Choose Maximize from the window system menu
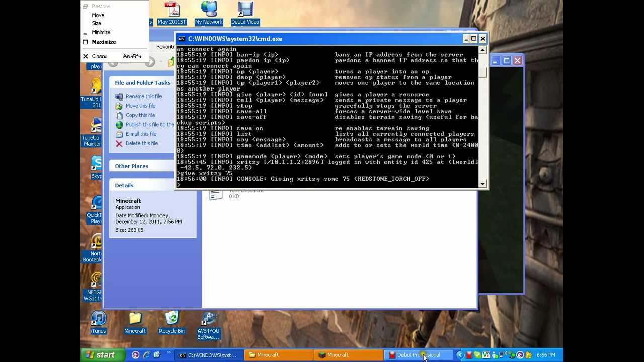The height and width of the screenshot is (362, 644). coord(104,42)
